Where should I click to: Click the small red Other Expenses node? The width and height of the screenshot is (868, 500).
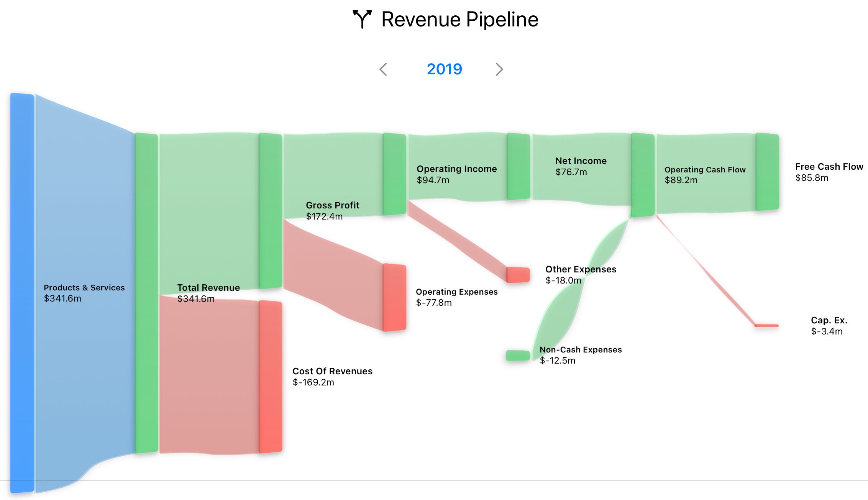(x=518, y=275)
